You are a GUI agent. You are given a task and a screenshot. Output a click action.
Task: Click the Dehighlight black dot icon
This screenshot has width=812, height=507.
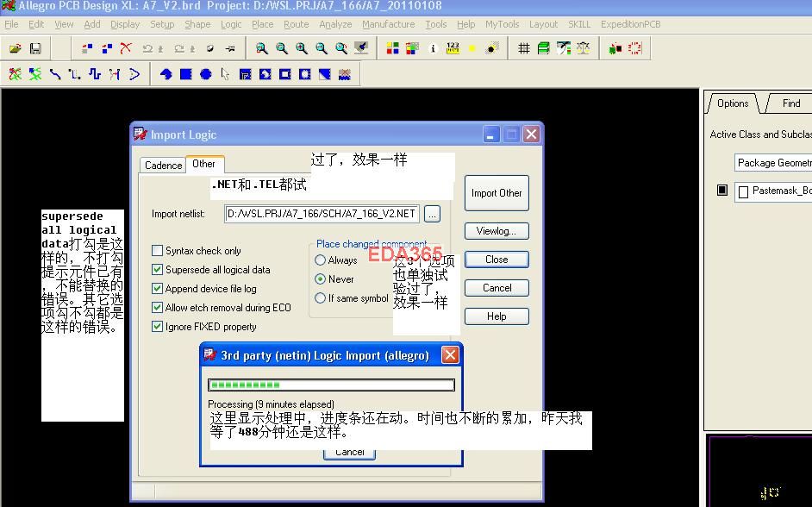pyautogui.click(x=491, y=48)
